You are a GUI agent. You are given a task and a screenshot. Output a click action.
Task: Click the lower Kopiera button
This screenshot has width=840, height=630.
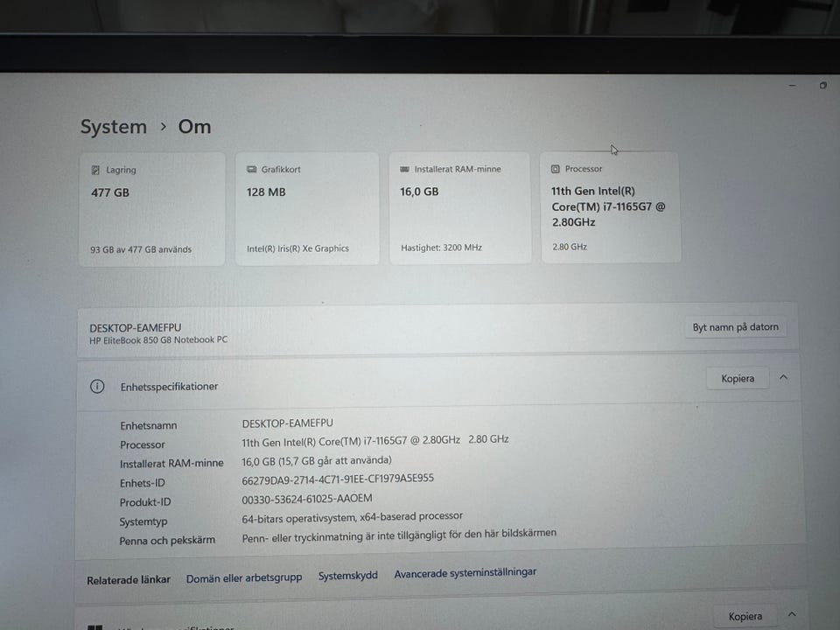coord(745,616)
